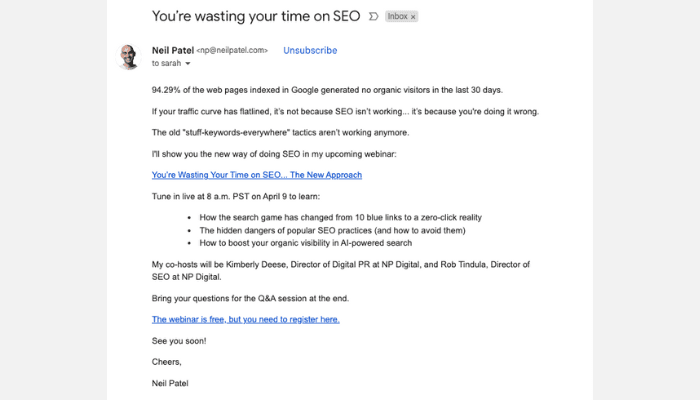Click the paragraph starting with 94.29%
Screen dimensions: 700x400
[x=327, y=90]
